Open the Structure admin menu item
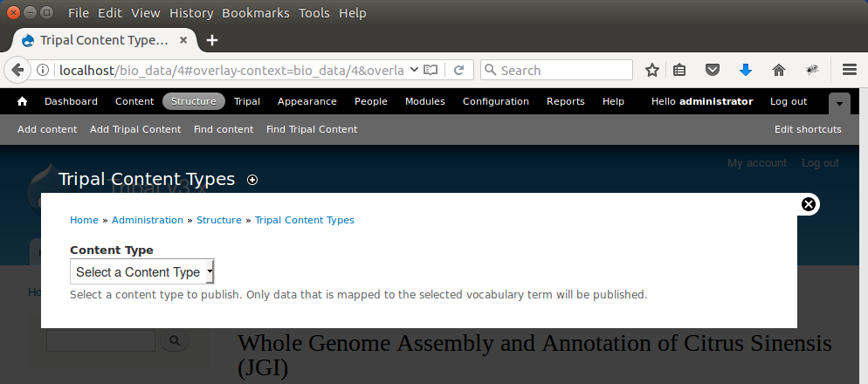Image resolution: width=868 pixels, height=384 pixels. [x=194, y=101]
